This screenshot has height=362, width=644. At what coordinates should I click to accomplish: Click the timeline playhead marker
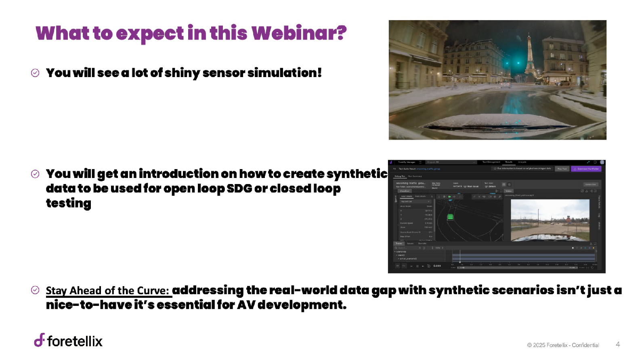tap(460, 262)
